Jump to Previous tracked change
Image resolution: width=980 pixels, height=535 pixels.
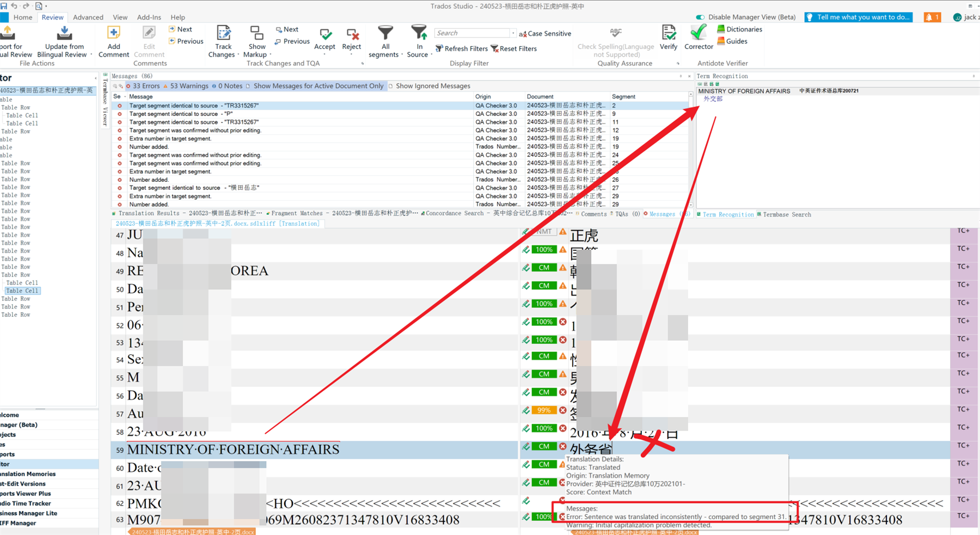click(x=292, y=41)
